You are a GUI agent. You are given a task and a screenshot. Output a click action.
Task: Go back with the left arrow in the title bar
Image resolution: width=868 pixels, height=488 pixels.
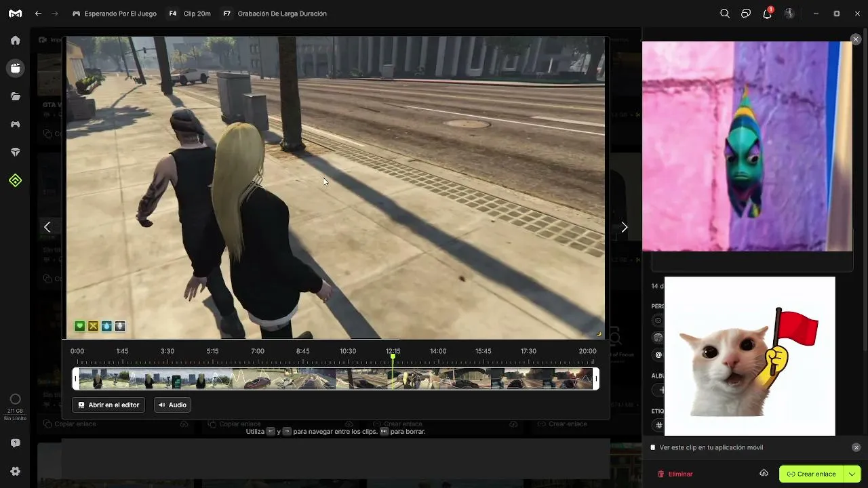point(38,14)
